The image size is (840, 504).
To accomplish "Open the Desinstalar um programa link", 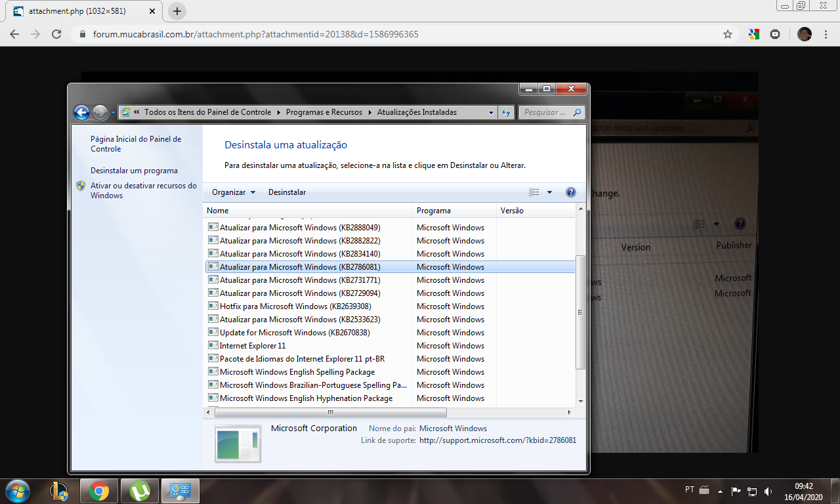I will tap(134, 171).
